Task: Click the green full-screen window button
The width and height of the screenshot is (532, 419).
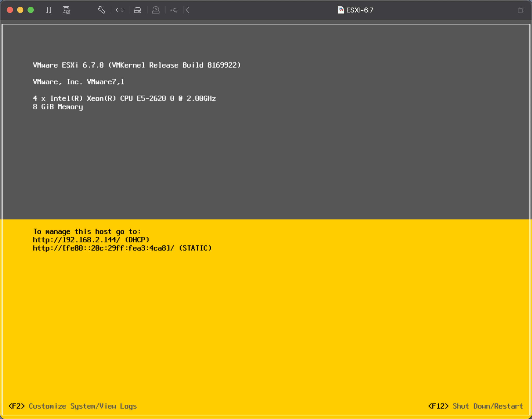Action: pyautogui.click(x=31, y=10)
